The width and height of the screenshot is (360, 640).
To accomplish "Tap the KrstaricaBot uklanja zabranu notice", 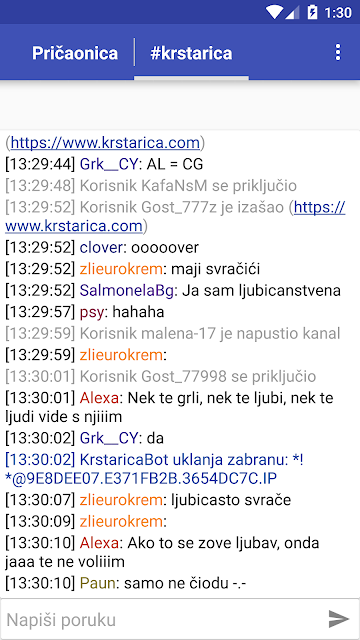I will click(x=154, y=469).
